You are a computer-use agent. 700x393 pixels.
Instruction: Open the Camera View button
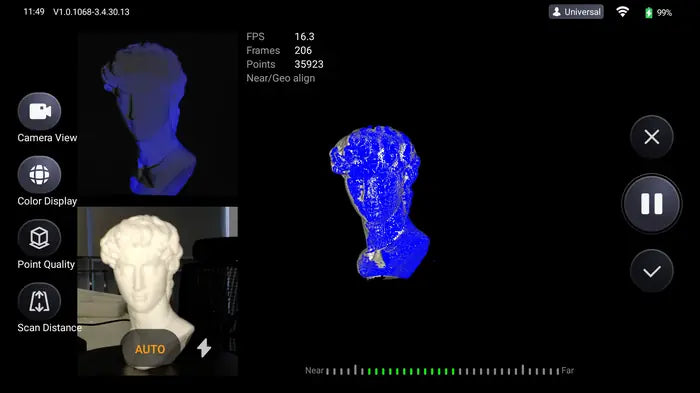39,111
